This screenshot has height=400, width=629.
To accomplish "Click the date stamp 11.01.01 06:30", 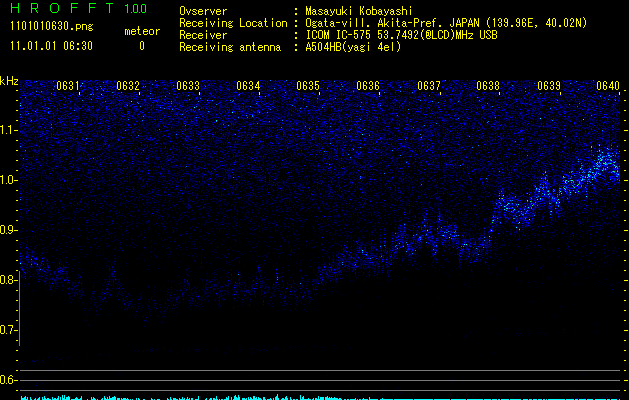I will point(51,46).
